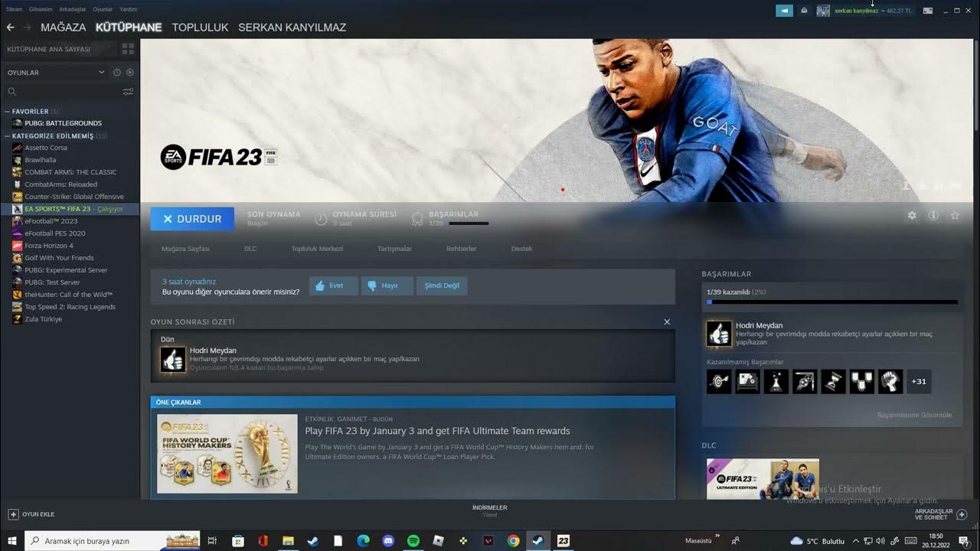The width and height of the screenshot is (980, 551).
Task: Open Friends and Chat plus icon
Action: click(962, 514)
